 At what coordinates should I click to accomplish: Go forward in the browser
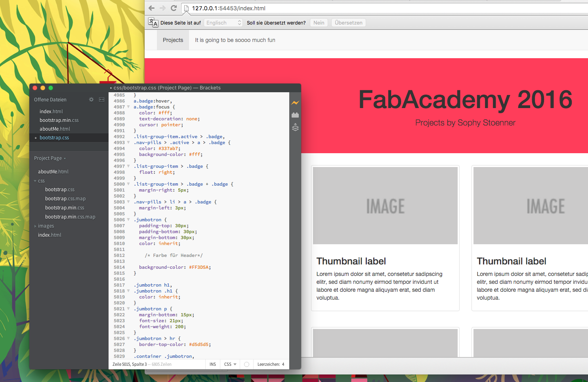pos(162,8)
